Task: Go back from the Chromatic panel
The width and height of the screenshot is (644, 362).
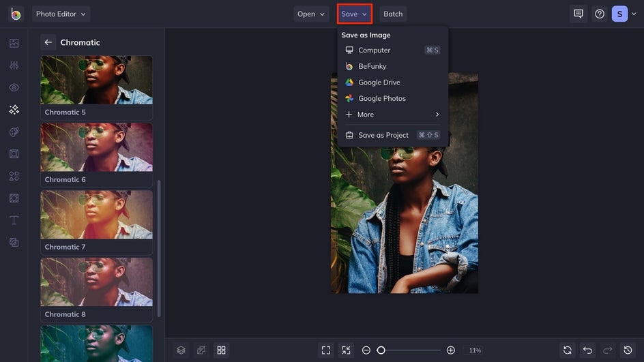Action: tap(48, 42)
